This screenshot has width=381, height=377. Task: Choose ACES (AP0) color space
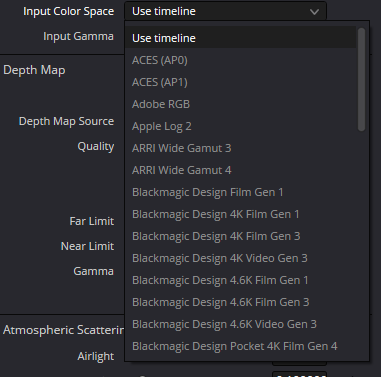[241, 60]
